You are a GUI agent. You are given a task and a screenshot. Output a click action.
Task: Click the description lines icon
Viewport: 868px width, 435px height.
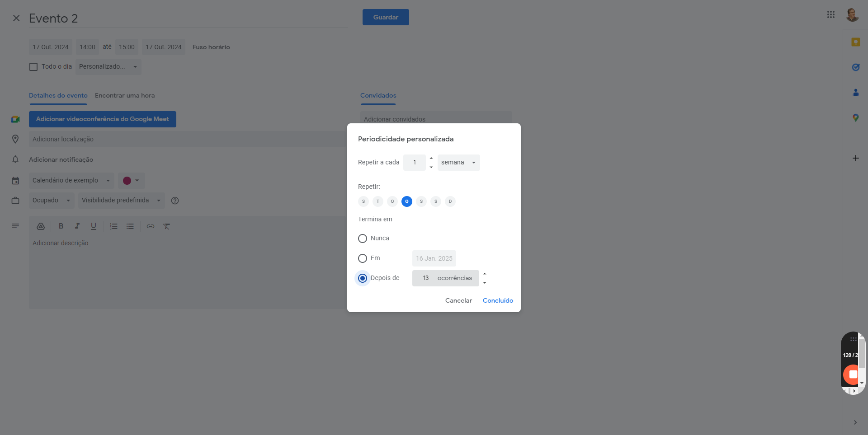coord(15,226)
